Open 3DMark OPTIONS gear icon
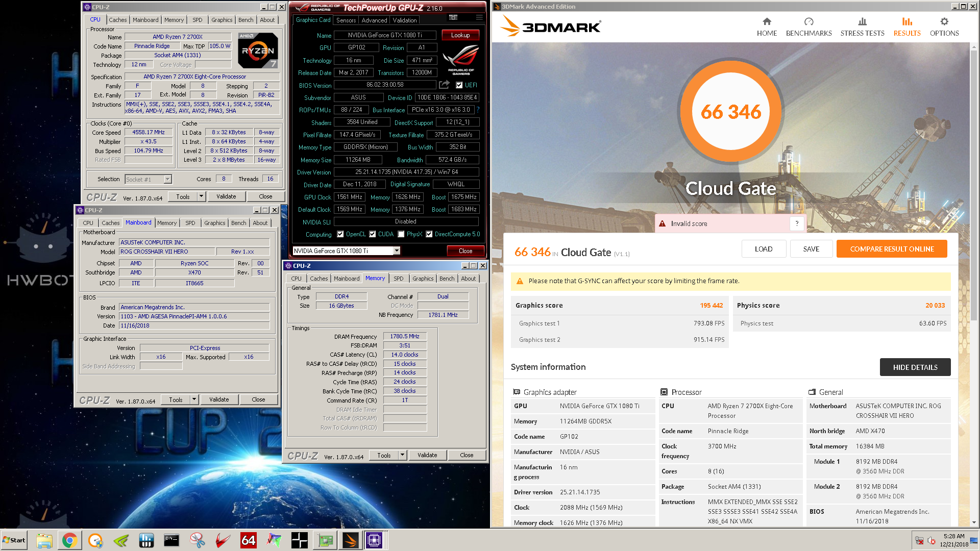 [944, 21]
